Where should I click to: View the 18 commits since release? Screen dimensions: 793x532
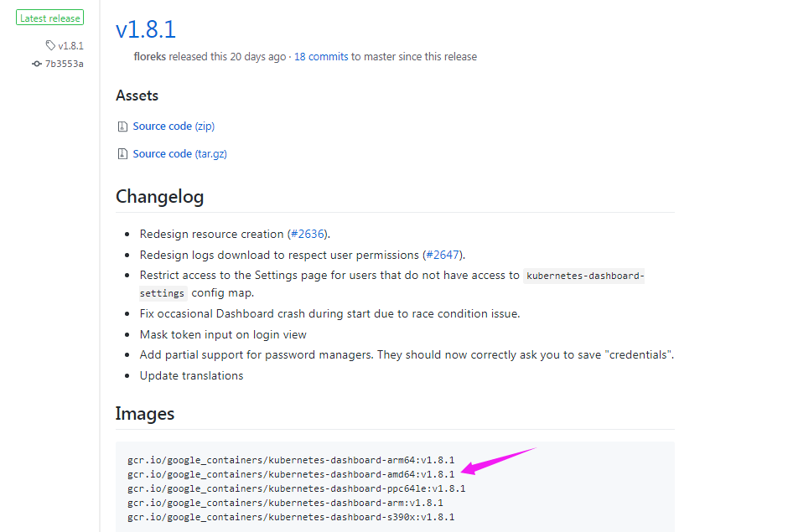point(321,57)
